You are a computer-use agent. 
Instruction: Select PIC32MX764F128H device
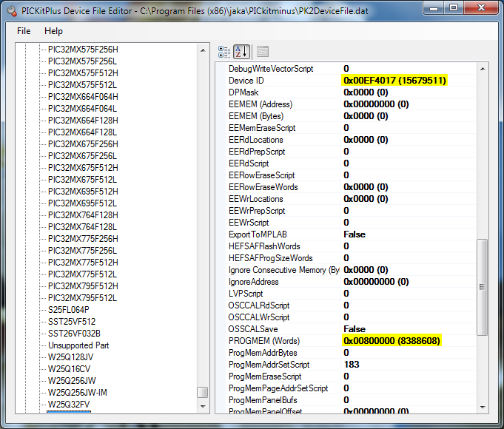83,215
